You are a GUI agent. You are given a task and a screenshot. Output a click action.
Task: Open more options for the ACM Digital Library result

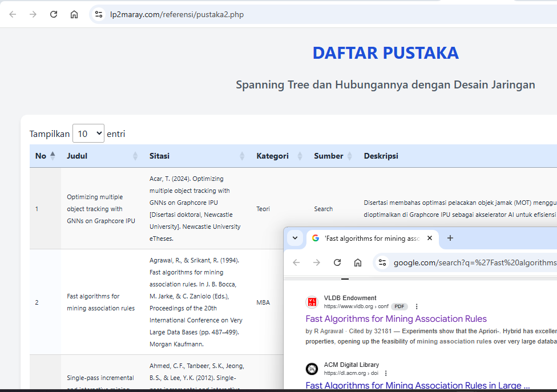pos(386,373)
